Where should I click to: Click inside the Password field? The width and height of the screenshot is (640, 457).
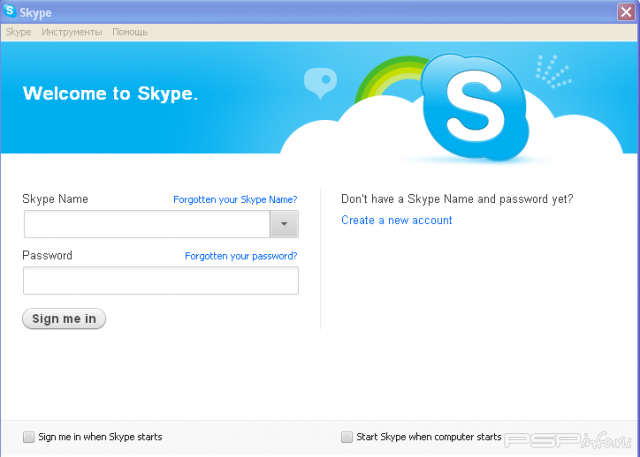coord(160,281)
